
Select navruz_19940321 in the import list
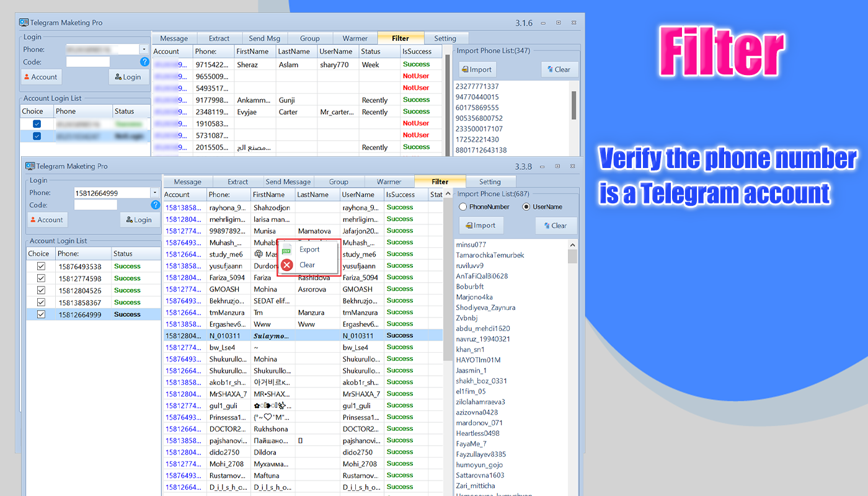[484, 339]
